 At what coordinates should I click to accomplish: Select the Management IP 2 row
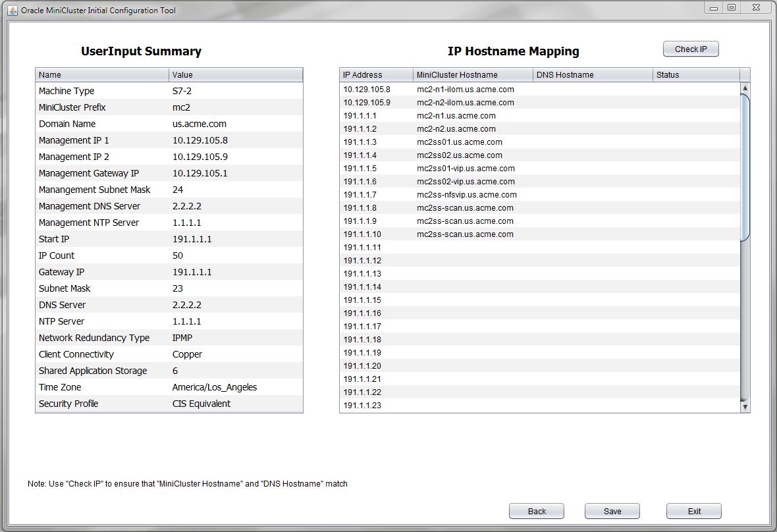point(169,157)
